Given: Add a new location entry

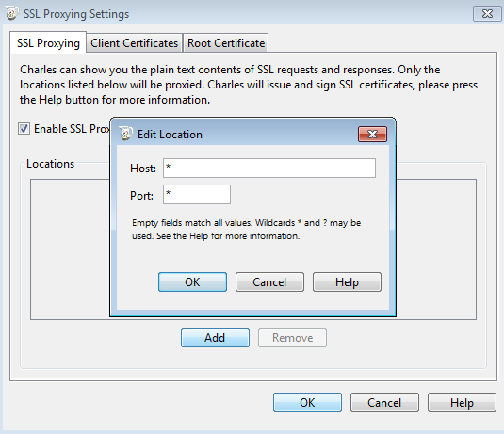Looking at the screenshot, I should pyautogui.click(x=215, y=338).
